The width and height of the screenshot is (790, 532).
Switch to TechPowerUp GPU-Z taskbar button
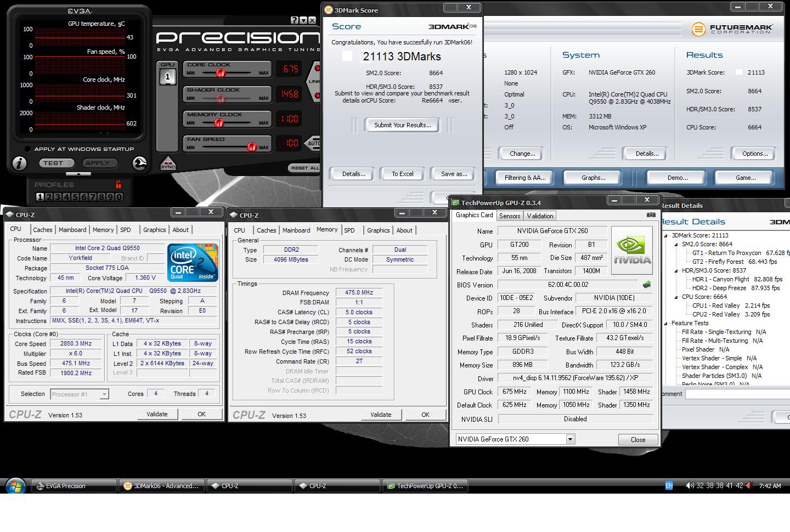pos(425,486)
